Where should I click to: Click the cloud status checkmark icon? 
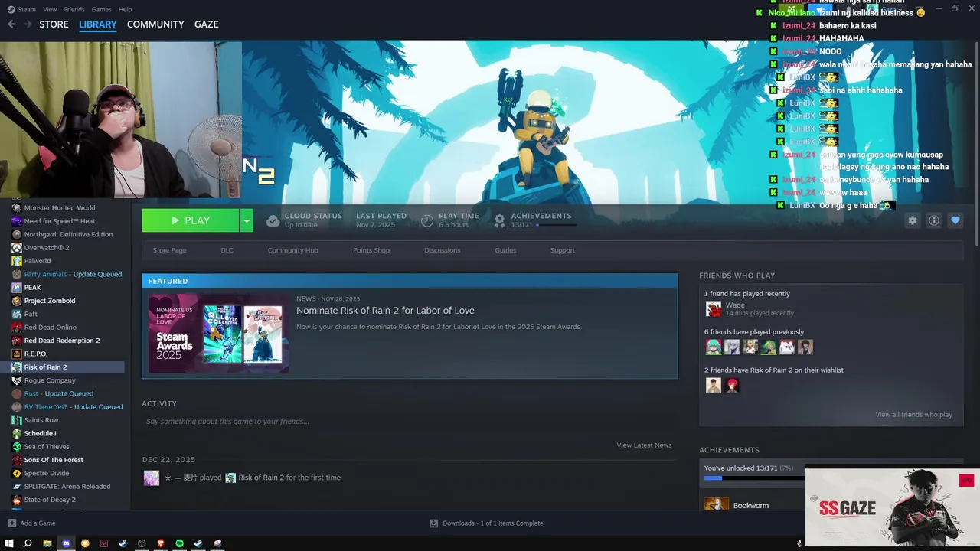tap(273, 220)
